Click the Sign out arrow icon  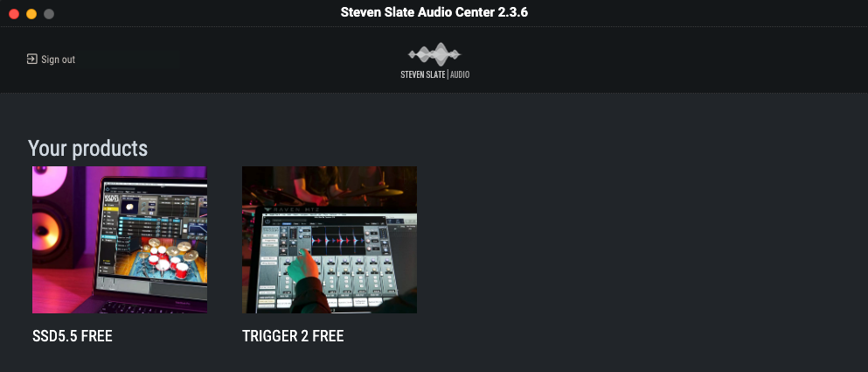32,59
